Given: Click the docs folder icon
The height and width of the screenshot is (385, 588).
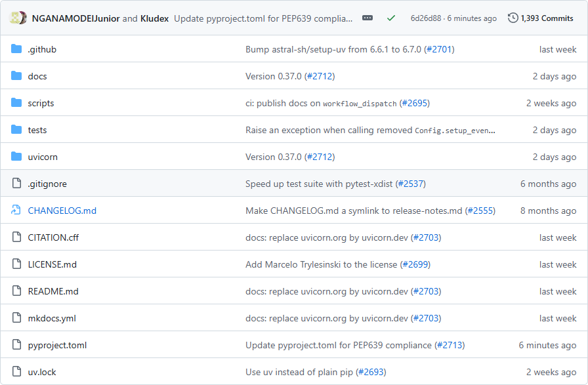Looking at the screenshot, I should click(x=16, y=76).
